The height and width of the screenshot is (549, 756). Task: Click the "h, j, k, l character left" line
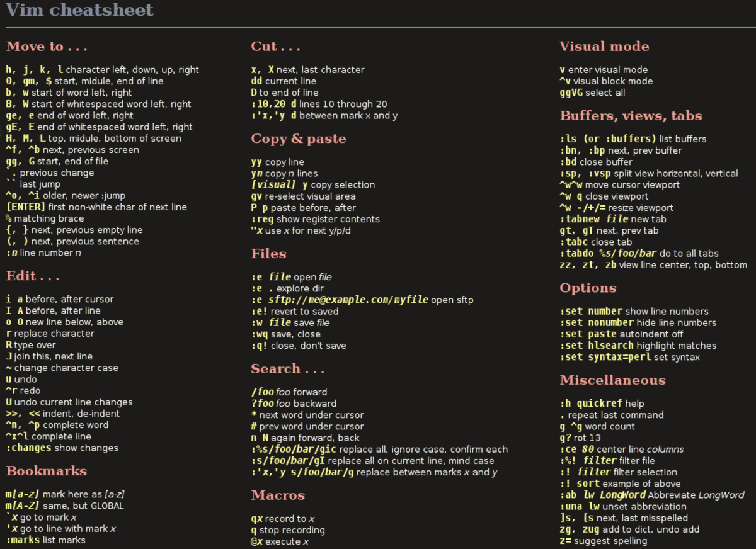[x=103, y=70]
